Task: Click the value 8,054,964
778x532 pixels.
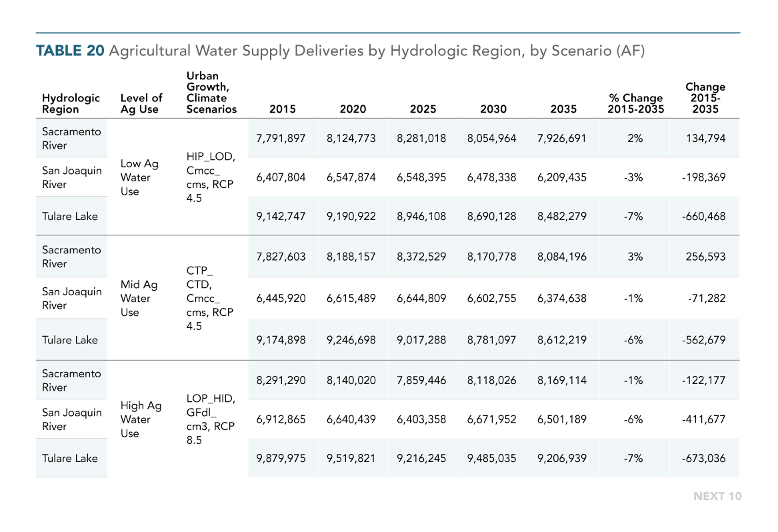Action: (x=492, y=139)
